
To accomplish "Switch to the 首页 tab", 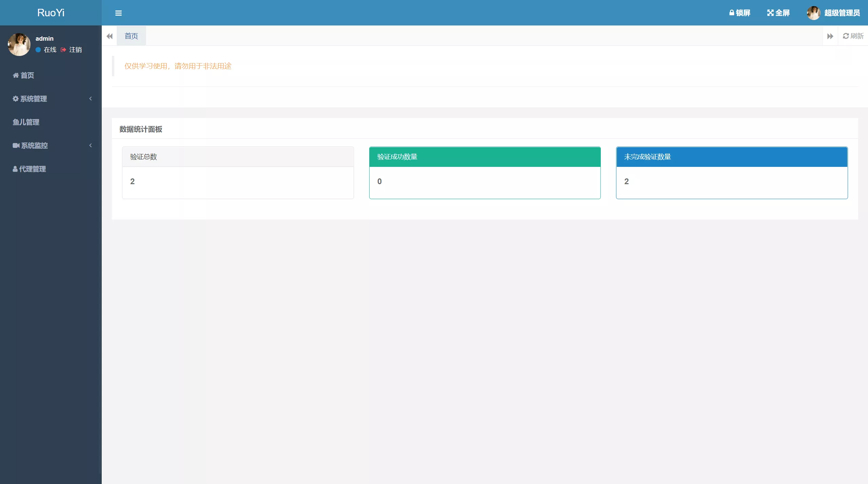I will 131,36.
